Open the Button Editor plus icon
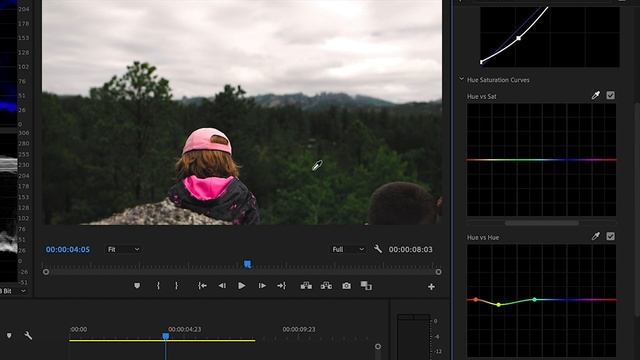This screenshot has height=360, width=640. 431,287
